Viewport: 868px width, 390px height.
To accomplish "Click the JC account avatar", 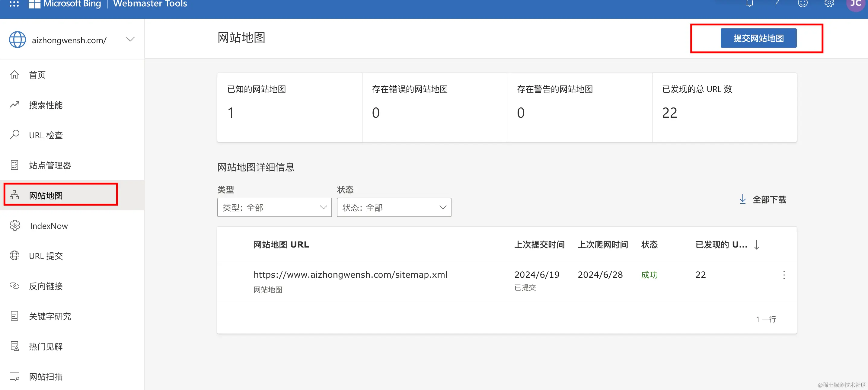I will [x=855, y=4].
